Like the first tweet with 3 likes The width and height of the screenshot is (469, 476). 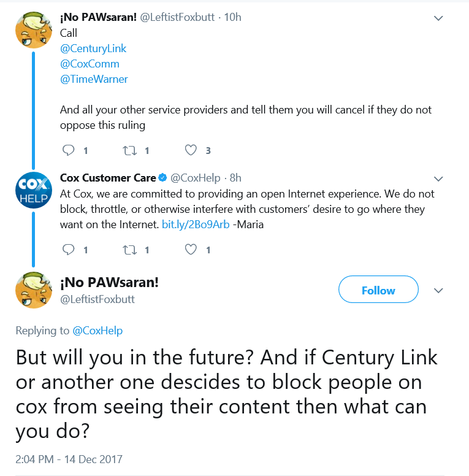pos(191,150)
